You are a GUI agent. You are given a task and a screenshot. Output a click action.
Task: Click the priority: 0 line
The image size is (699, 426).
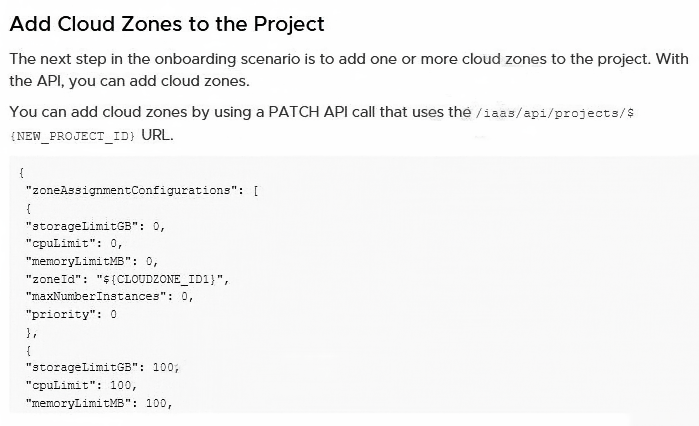pos(71,315)
